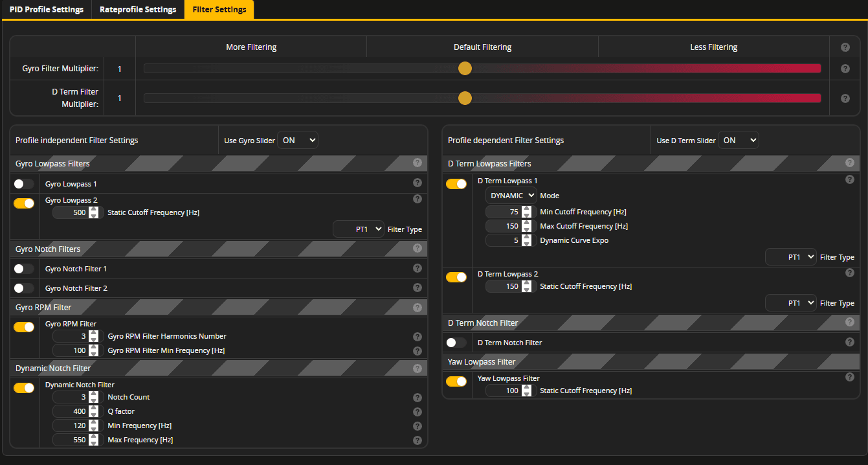868x465 pixels.
Task: Disable the Gyro Lowpass 2 toggle
Action: click(x=24, y=203)
